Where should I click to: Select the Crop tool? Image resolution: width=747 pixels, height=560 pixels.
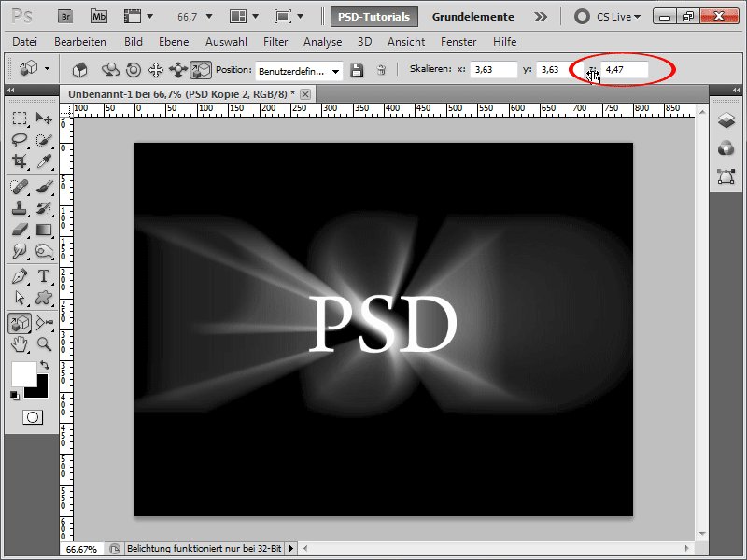click(x=19, y=161)
